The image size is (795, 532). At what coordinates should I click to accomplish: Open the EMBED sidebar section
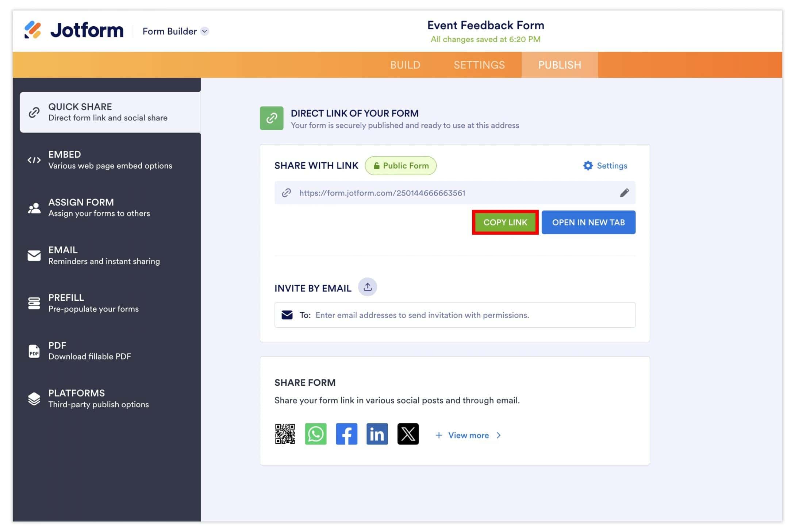point(110,160)
